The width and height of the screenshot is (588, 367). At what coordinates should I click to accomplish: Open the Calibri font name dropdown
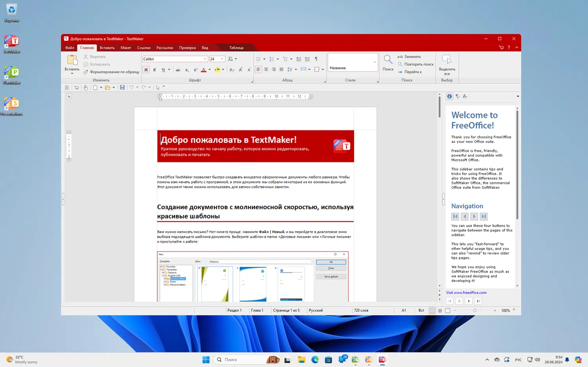[205, 59]
